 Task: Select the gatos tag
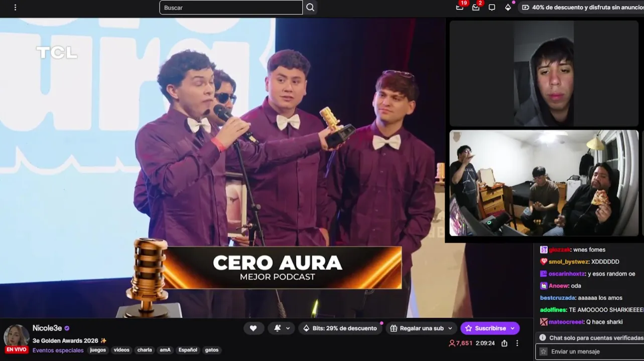(212, 350)
